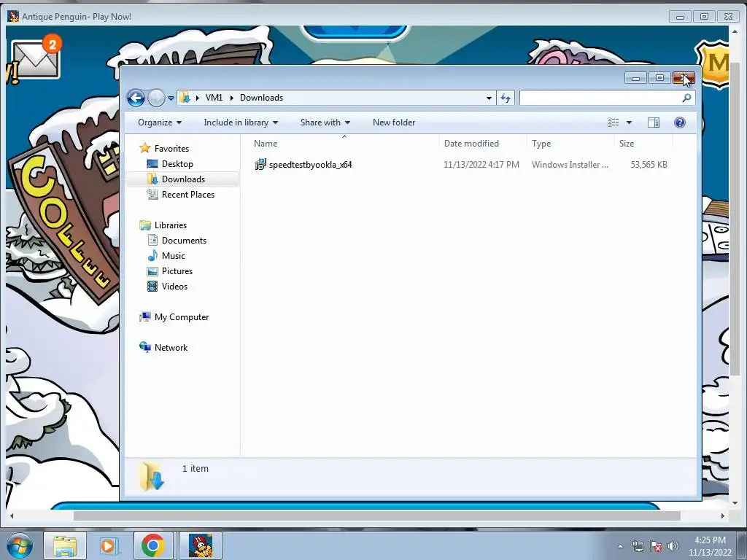Minimize the Downloads Explorer window

[635, 78]
